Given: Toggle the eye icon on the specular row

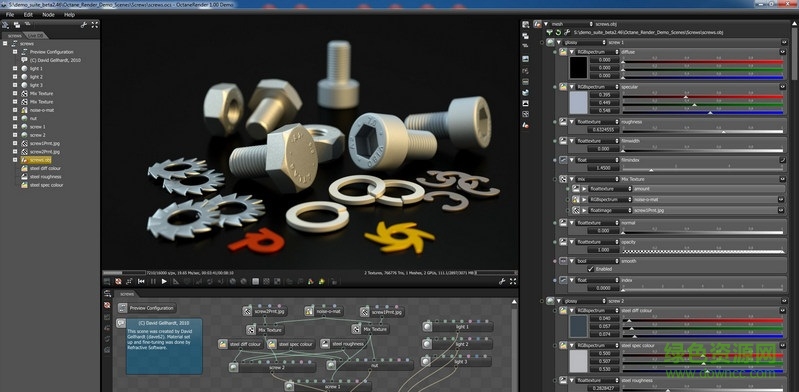Looking at the screenshot, I should click(x=783, y=87).
